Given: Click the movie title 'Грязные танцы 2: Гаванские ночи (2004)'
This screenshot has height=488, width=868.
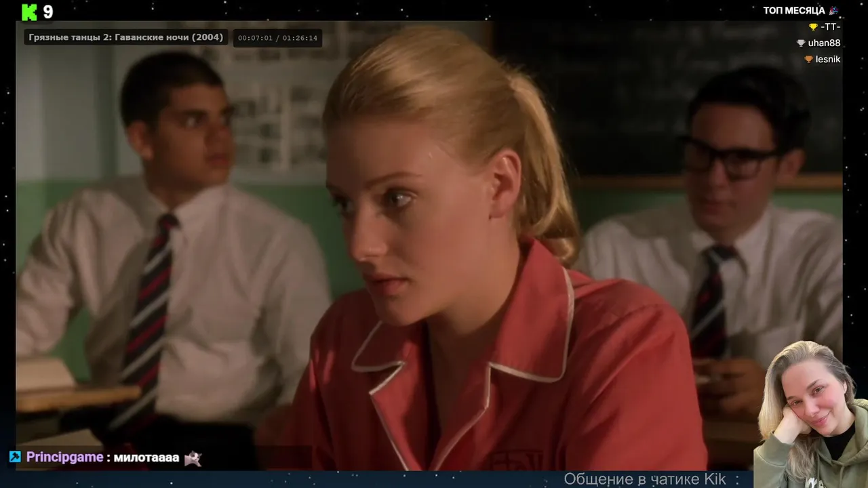Looking at the screenshot, I should pos(126,37).
